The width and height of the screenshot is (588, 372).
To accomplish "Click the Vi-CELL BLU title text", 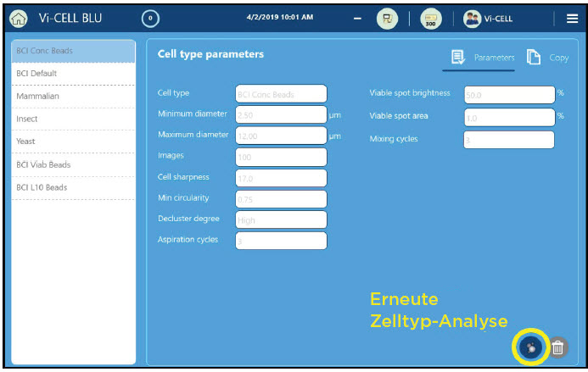I will pos(70,18).
